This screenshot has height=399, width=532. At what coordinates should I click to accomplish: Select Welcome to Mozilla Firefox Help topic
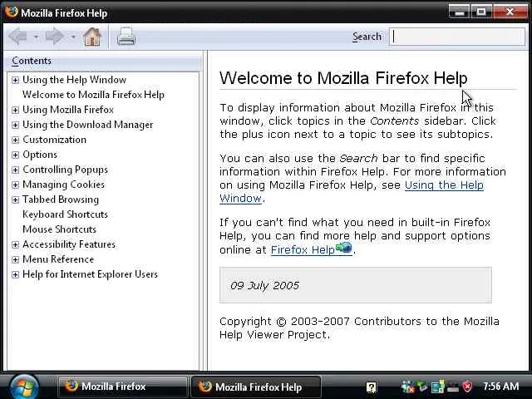pos(93,95)
